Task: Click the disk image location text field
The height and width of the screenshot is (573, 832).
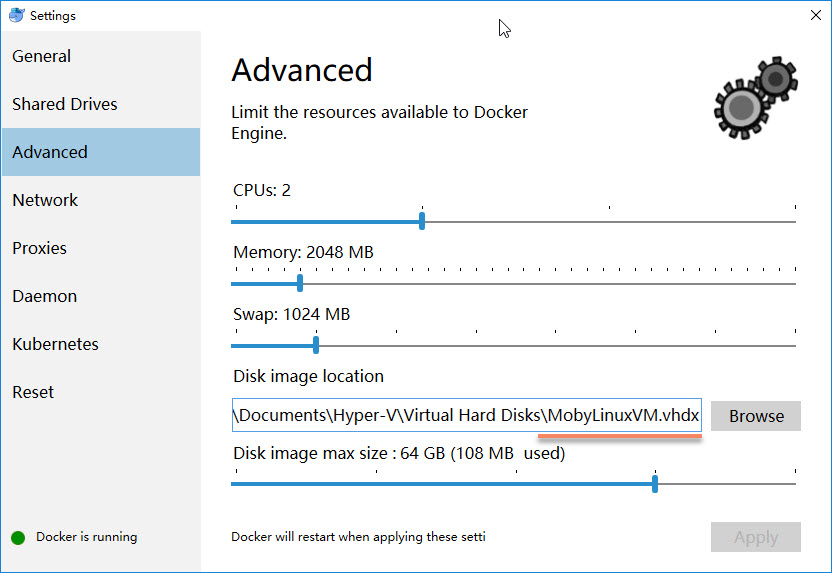Action: (x=466, y=416)
